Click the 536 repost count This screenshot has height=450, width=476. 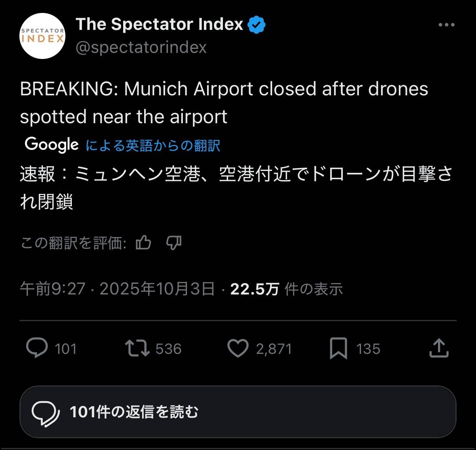[x=168, y=349]
